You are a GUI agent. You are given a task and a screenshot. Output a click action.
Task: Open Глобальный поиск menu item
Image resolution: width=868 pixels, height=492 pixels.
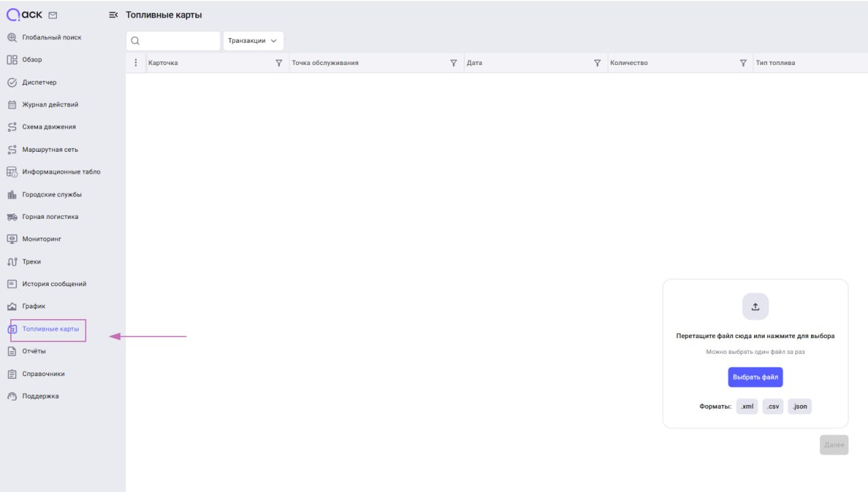pyautogui.click(x=52, y=37)
